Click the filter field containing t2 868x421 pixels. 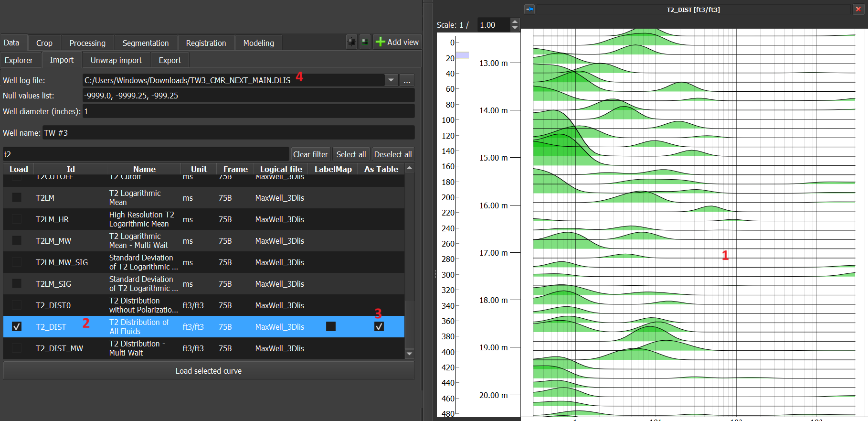tap(146, 154)
